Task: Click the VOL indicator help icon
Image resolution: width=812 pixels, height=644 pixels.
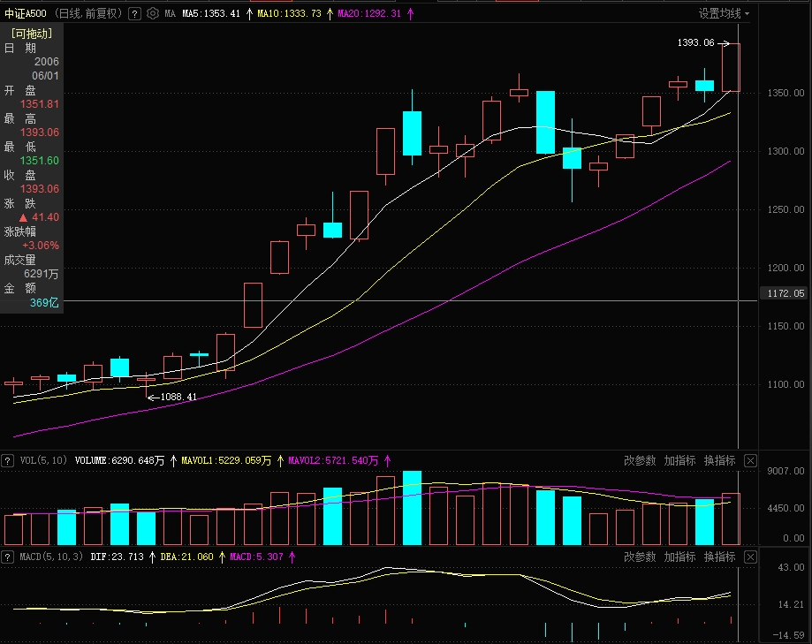Action: (x=7, y=461)
